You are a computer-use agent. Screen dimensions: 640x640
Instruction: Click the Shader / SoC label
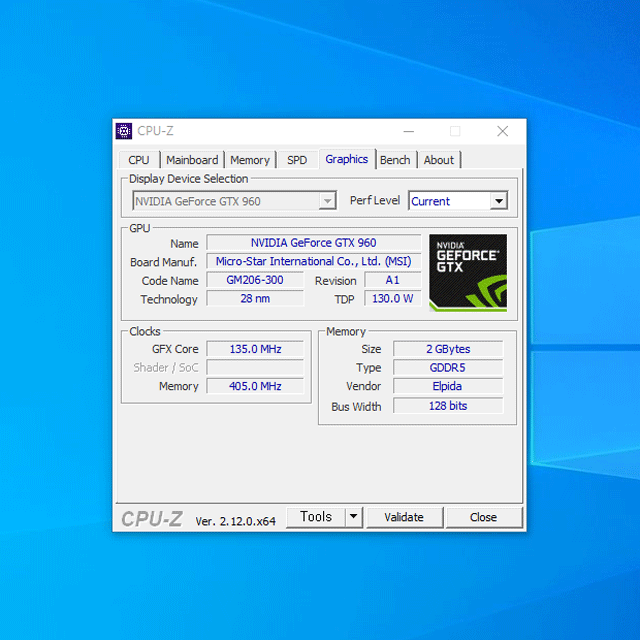pos(166,368)
